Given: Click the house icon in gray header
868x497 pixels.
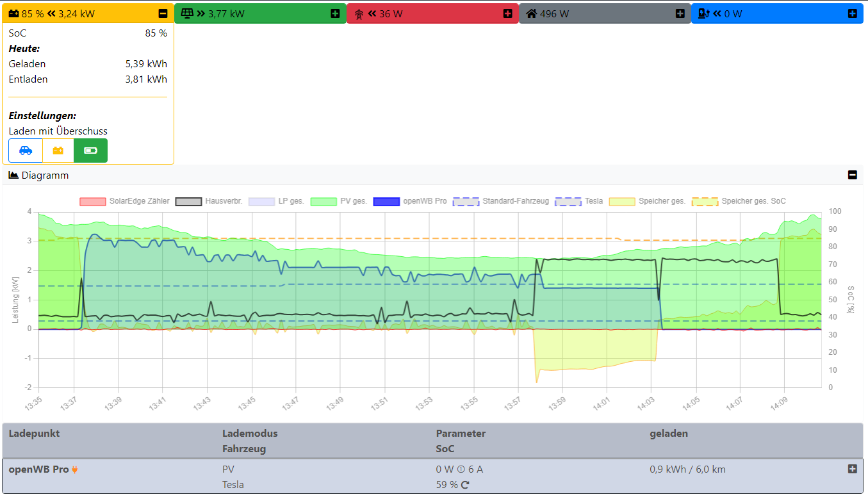Looking at the screenshot, I should 531,13.
